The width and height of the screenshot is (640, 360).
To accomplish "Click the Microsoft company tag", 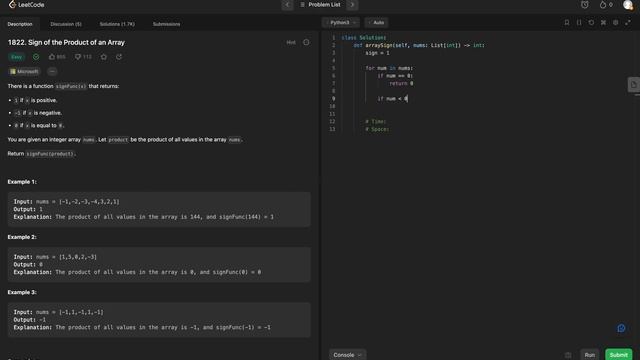I will tap(24, 71).
